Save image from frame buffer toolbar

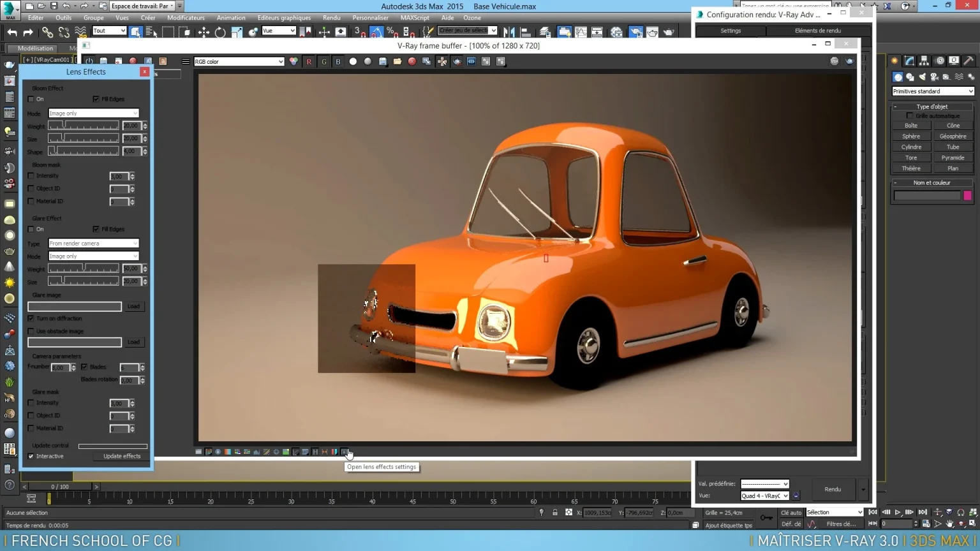pyautogui.click(x=383, y=62)
